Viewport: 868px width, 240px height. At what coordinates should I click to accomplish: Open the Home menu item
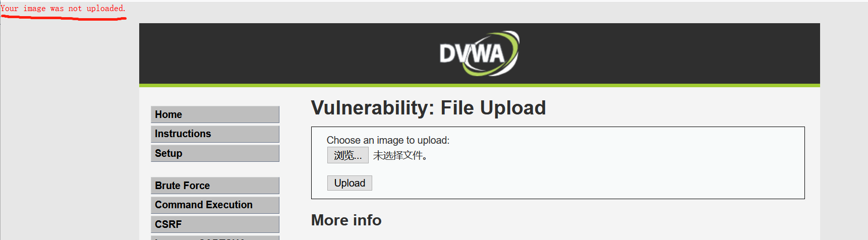[x=215, y=114]
